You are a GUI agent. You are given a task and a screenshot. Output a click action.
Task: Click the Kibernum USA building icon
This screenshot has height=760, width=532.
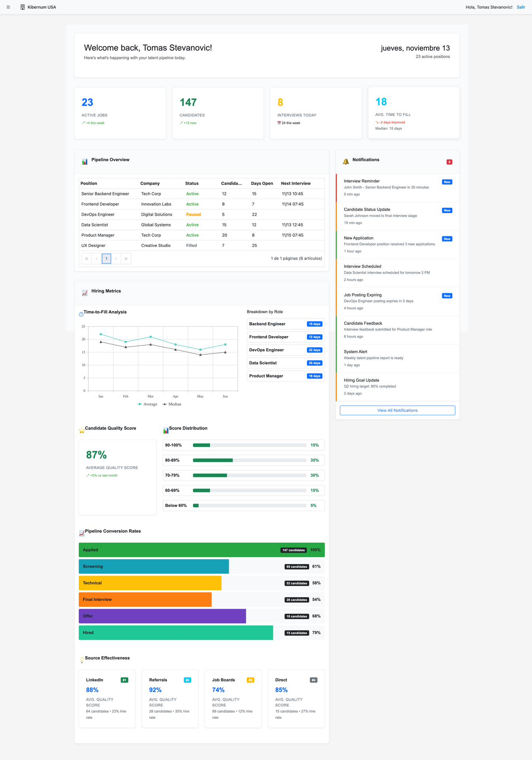coord(23,7)
